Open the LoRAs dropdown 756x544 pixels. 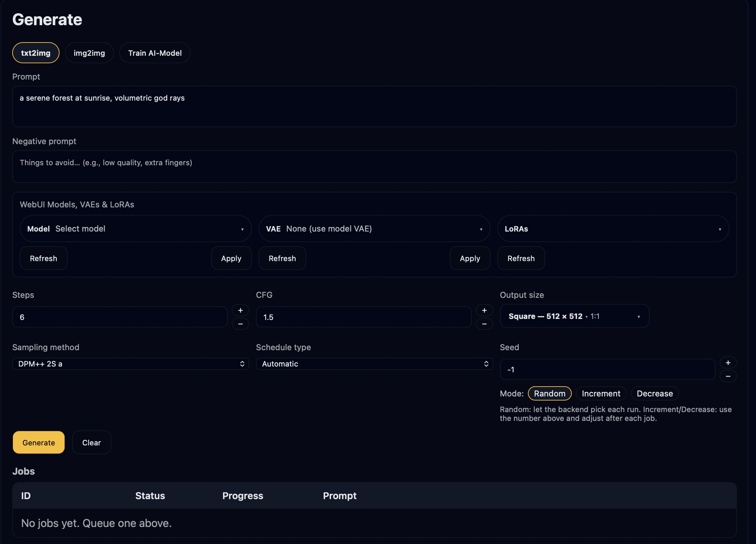[613, 228]
